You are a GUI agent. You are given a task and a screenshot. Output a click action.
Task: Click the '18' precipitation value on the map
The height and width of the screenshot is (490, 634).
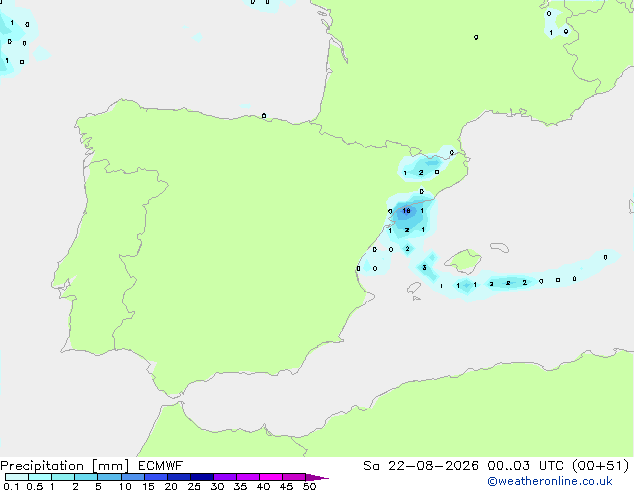[x=406, y=211]
